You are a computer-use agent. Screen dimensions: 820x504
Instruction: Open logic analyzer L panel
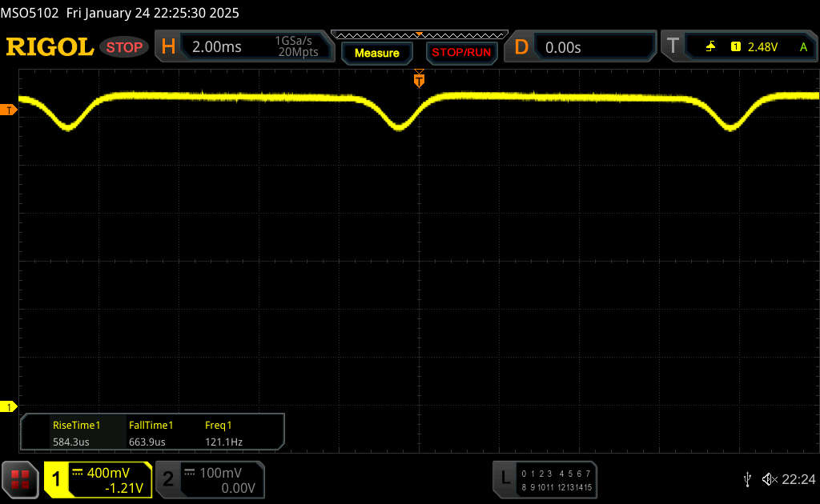pos(505,478)
